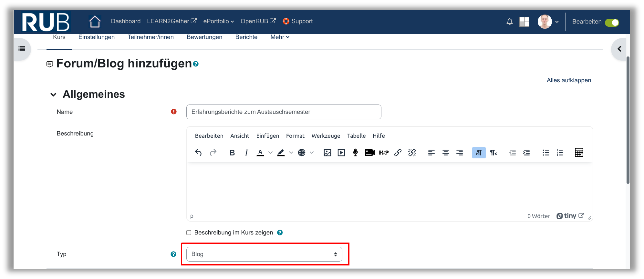644x279 pixels.
Task: Click into the Name input field
Action: (284, 112)
